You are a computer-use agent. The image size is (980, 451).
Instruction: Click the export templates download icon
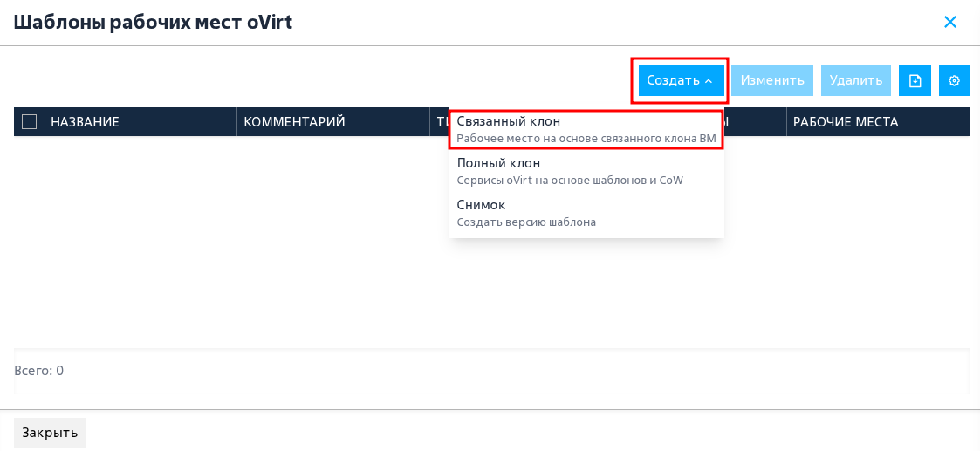(915, 80)
